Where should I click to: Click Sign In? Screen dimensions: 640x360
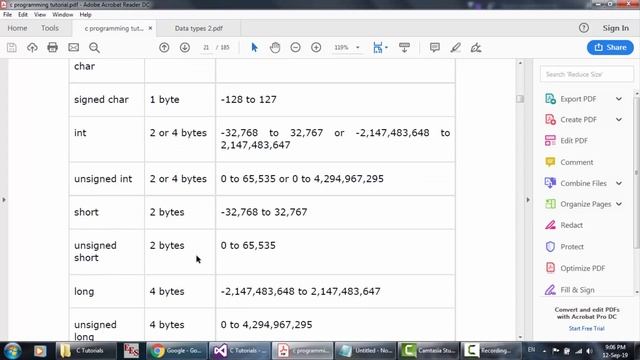616,28
